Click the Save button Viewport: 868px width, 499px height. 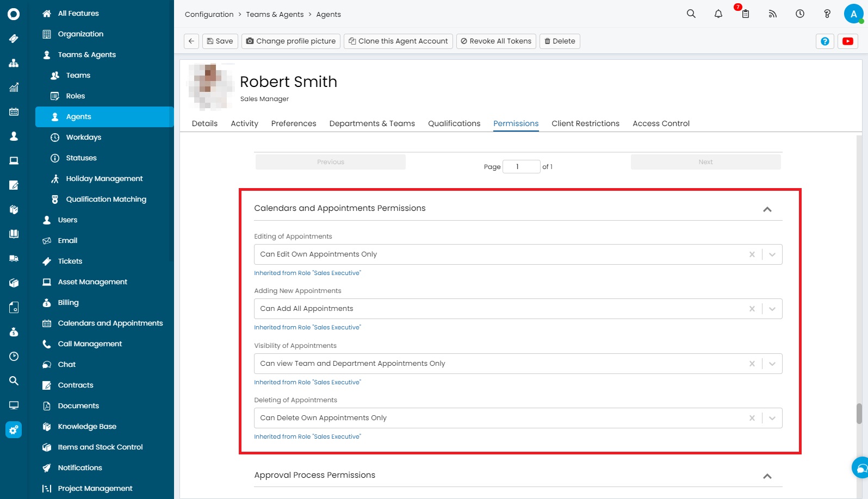click(x=220, y=41)
